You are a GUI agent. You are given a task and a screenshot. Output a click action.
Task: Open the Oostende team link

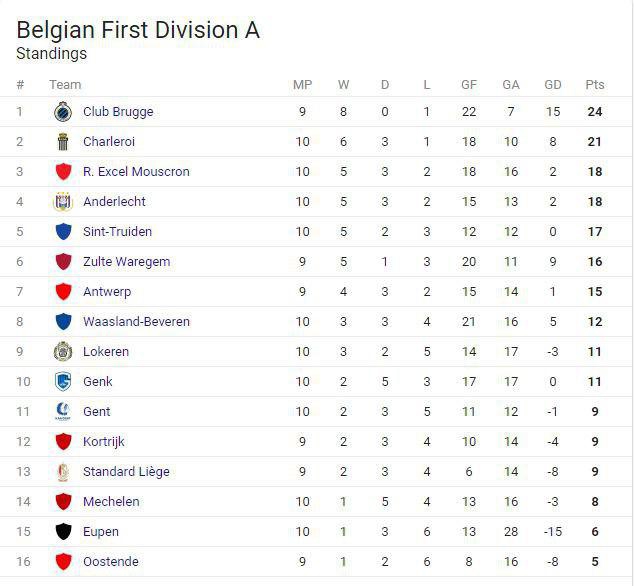(111, 562)
